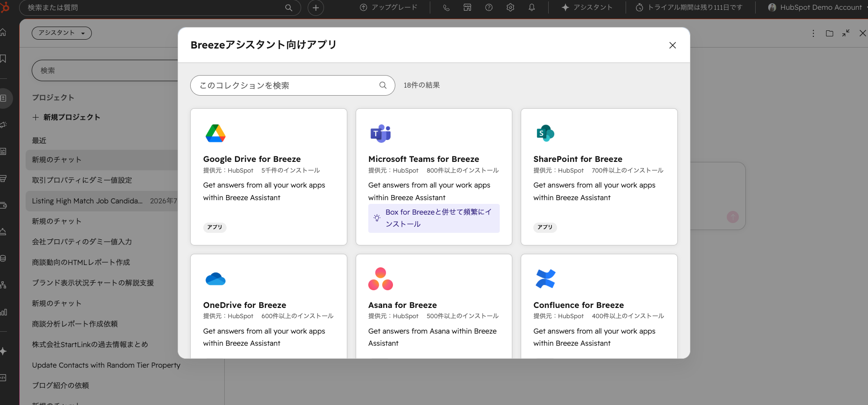Image resolution: width=868 pixels, height=405 pixels.
Task: Click the Google Drive logo icon
Action: (x=215, y=133)
